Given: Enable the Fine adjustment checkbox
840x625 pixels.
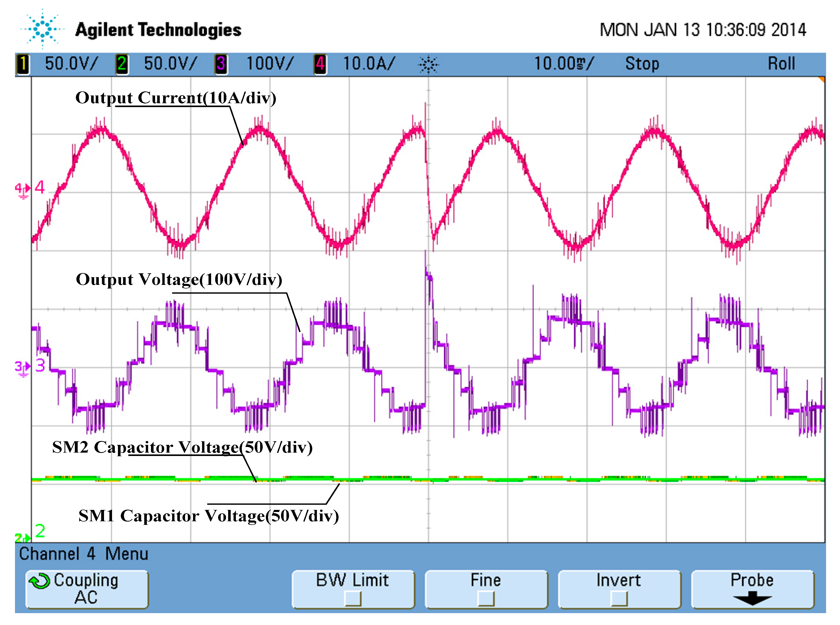Looking at the screenshot, I should click(486, 599).
